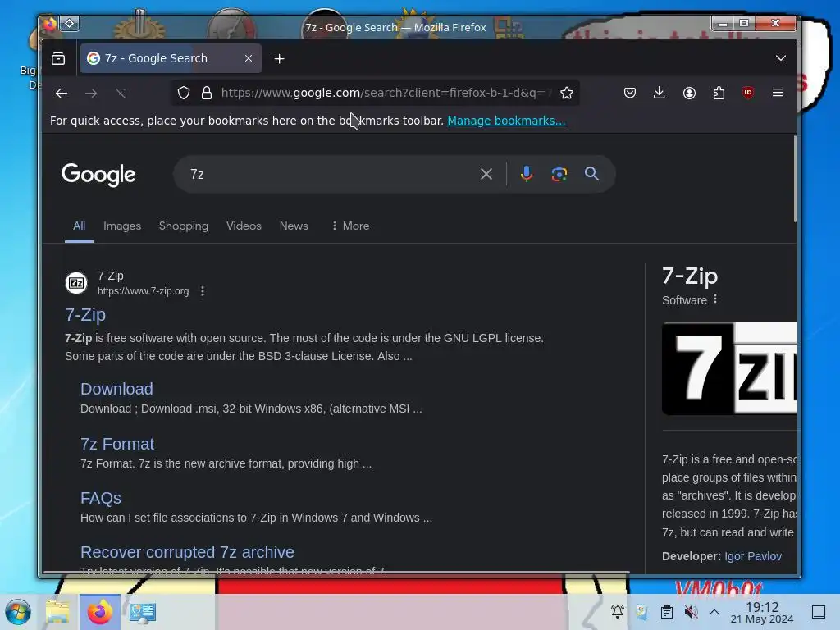This screenshot has height=630, width=840.
Task: Open the clipboard tray icon
Action: tap(666, 612)
